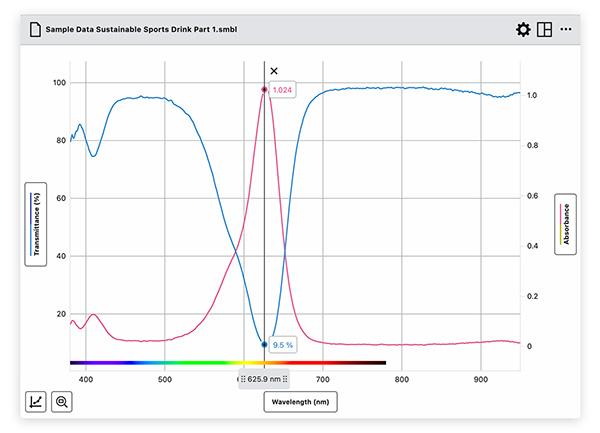The width and height of the screenshot is (600, 433).
Task: Click the magnifier zoom icon
Action: (62, 402)
